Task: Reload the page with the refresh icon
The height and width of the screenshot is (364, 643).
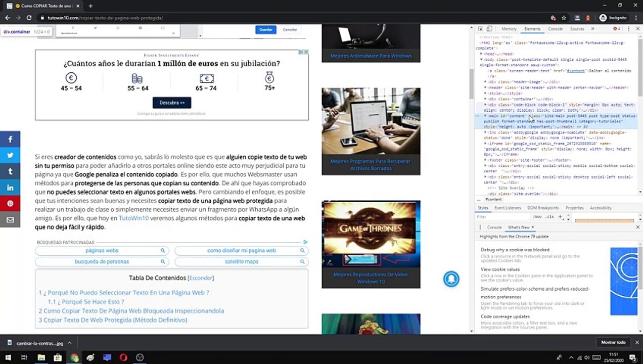Action: [29, 18]
